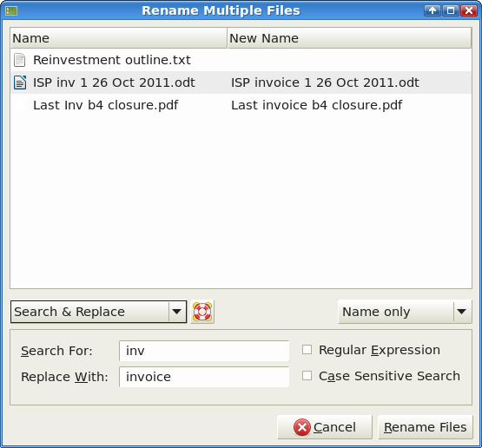Click the text file icon for Reinvestment outline.txt
The image size is (482, 448).
(20, 60)
